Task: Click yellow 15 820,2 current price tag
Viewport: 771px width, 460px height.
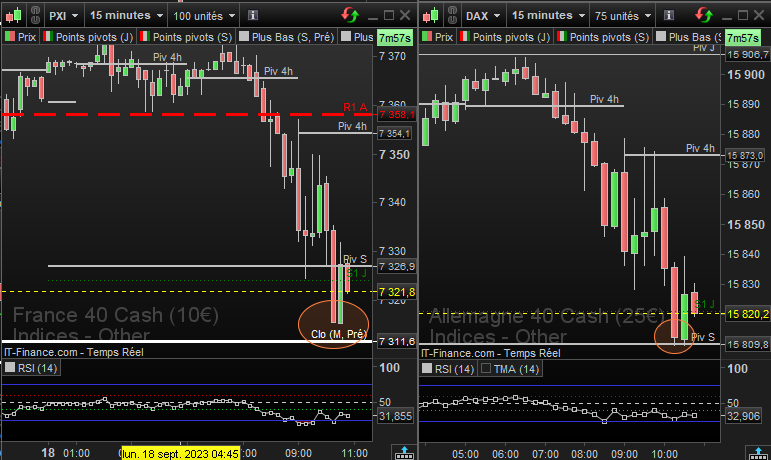Action: pos(747,314)
